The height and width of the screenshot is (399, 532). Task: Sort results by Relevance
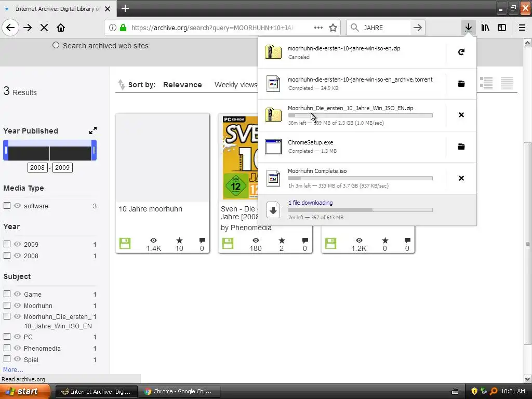(x=182, y=85)
